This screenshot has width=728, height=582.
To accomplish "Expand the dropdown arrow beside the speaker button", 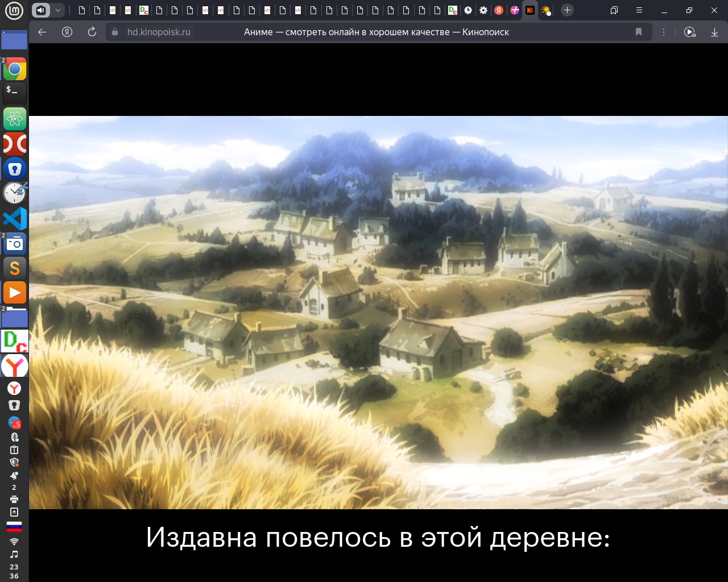I will pos(57,10).
